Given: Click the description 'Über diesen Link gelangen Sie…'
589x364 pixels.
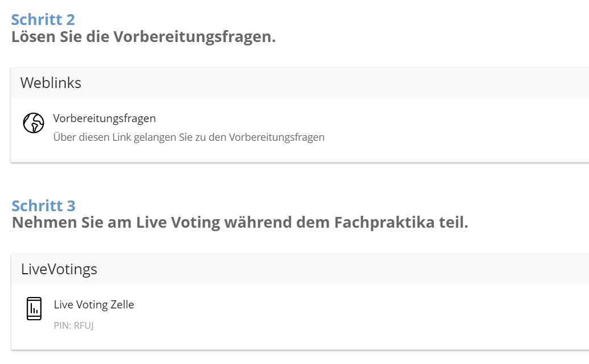Looking at the screenshot, I should click(189, 137).
